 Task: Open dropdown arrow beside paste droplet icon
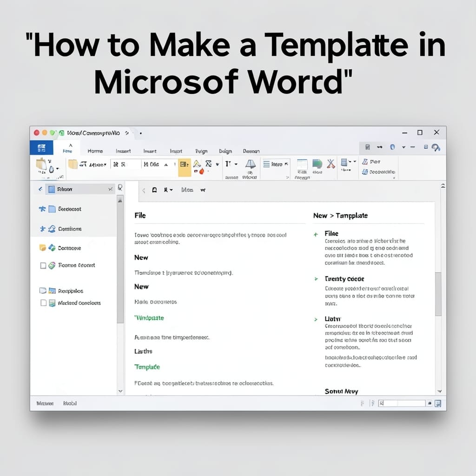(x=57, y=168)
